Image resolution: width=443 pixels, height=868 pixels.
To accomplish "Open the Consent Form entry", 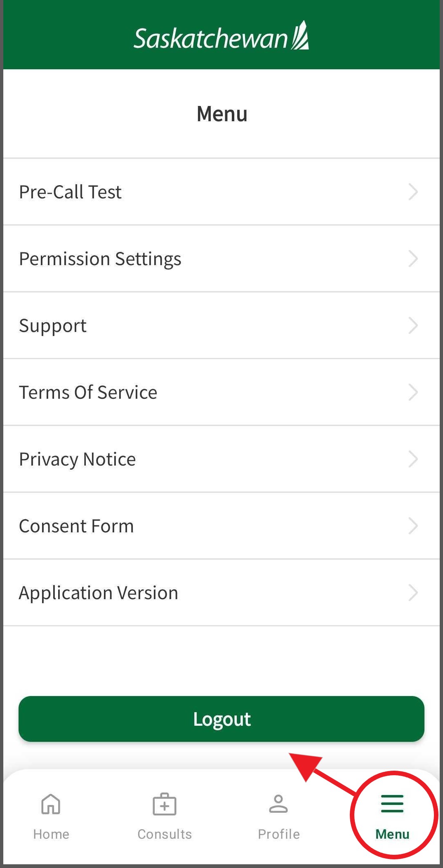I will click(x=77, y=526).
